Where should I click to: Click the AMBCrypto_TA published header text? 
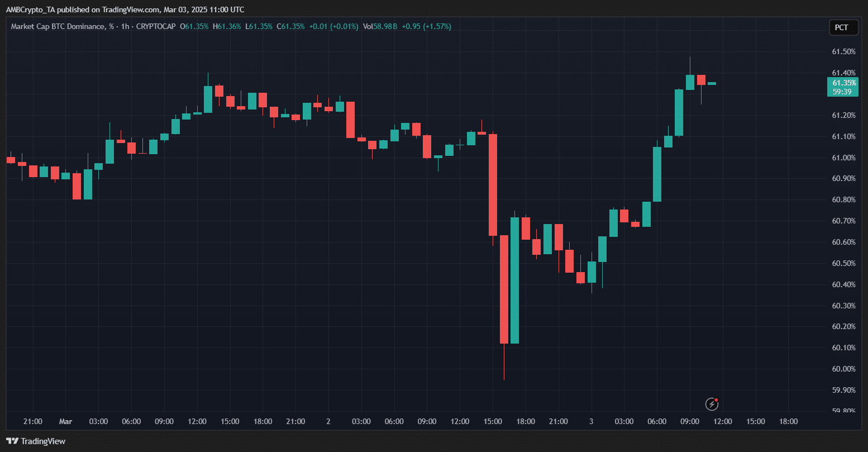tap(125, 9)
